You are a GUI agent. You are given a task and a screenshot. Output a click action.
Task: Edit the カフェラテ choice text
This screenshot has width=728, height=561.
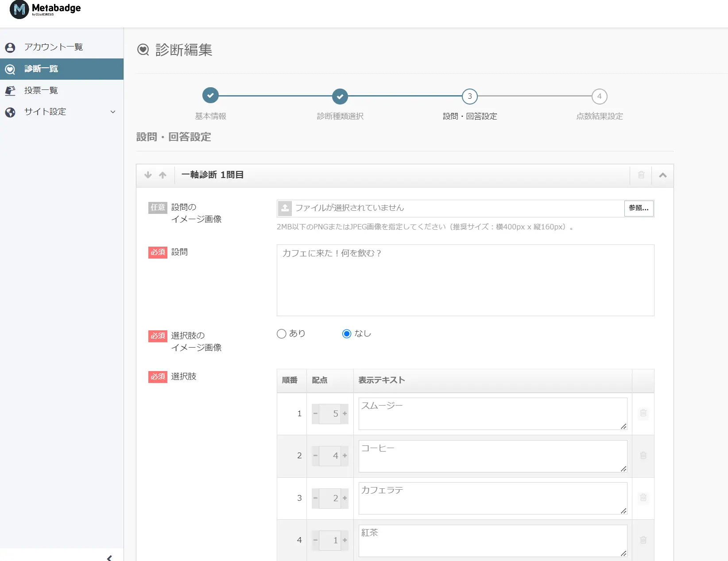pyautogui.click(x=493, y=498)
